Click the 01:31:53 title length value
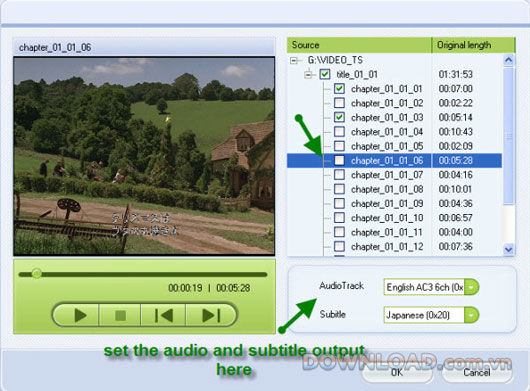 [x=455, y=74]
